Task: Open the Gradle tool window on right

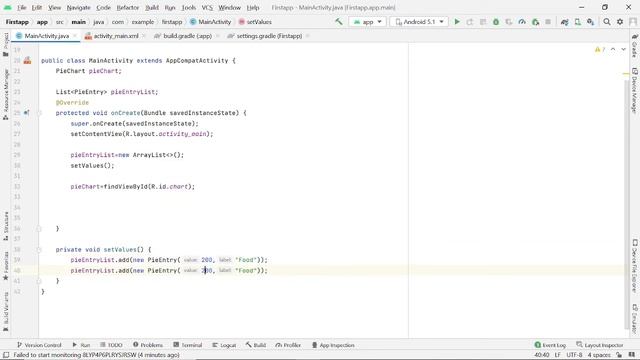Action: pyautogui.click(x=635, y=46)
